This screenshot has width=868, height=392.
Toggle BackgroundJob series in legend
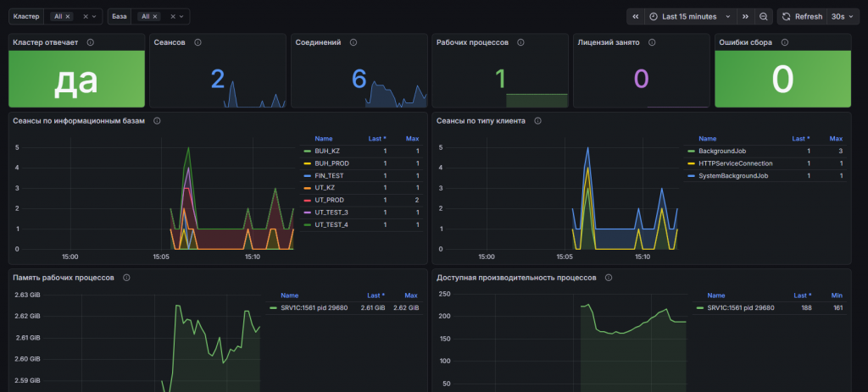721,151
